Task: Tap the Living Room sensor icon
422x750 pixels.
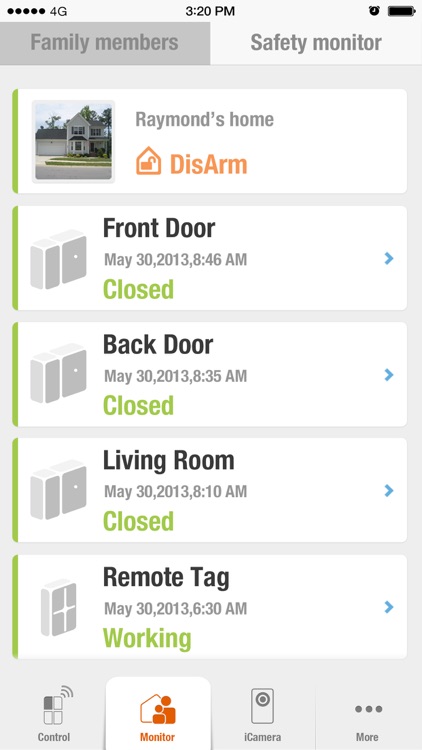Action: (x=58, y=489)
